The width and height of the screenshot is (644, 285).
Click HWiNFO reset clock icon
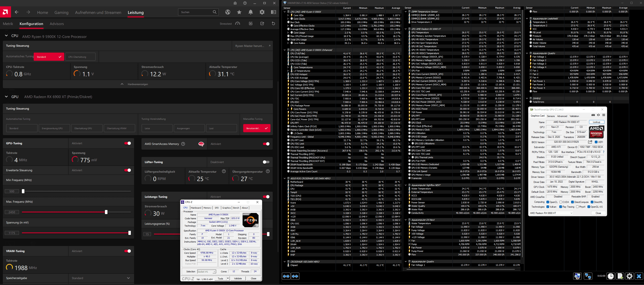pos(611,276)
